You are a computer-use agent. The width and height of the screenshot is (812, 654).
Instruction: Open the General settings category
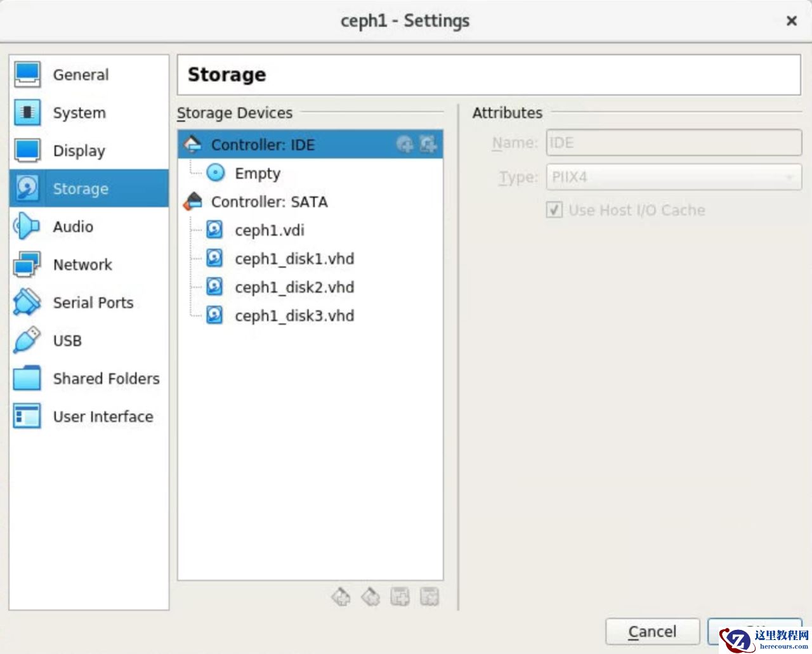click(x=89, y=75)
